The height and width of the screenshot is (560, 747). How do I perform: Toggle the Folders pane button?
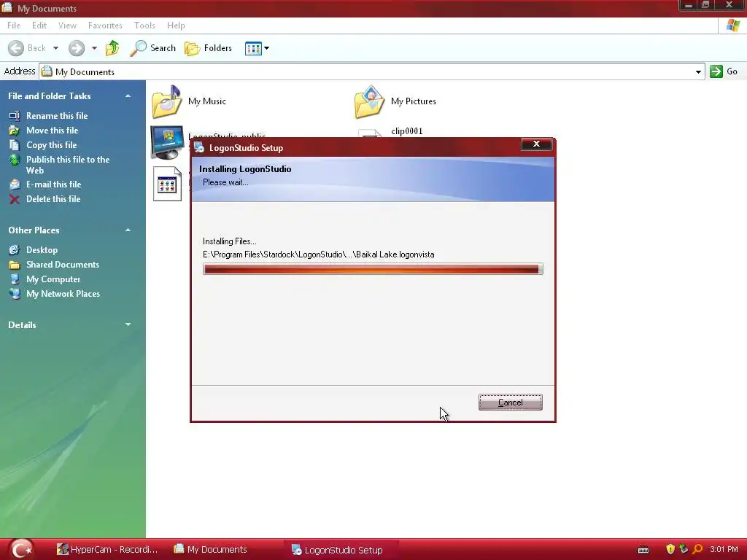[x=208, y=48]
